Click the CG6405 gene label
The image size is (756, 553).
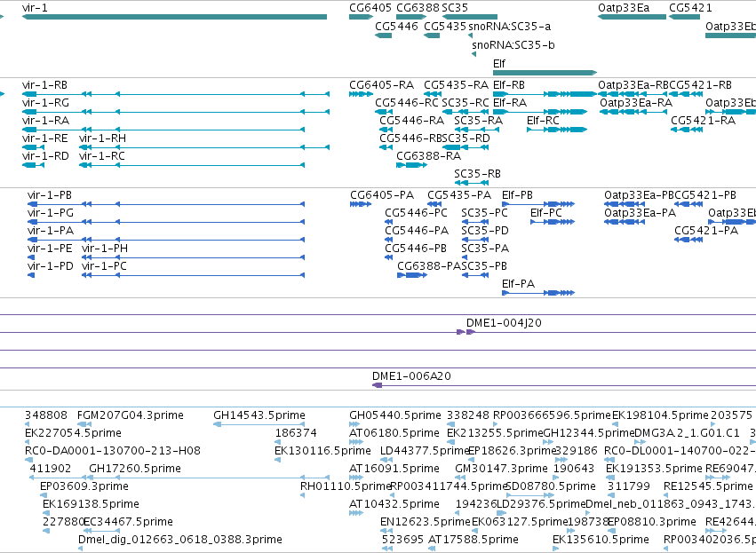pyautogui.click(x=370, y=8)
